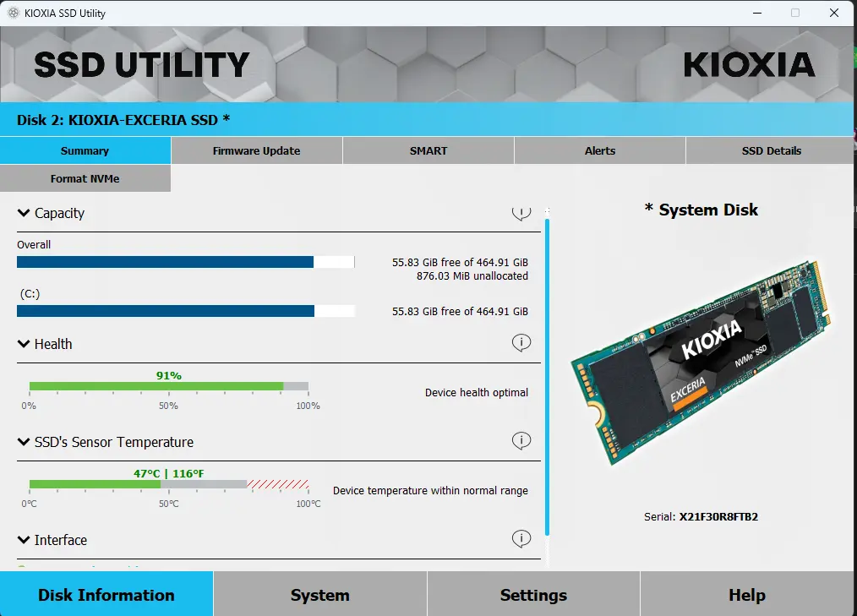The image size is (857, 616).
Task: Click the KIOXIA logo in the banner
Action: (x=749, y=64)
